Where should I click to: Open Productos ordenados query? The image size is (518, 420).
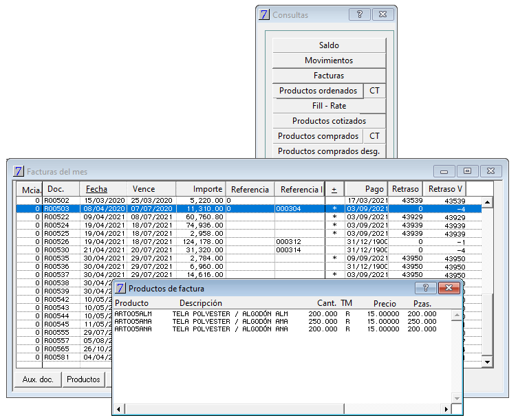pos(318,91)
